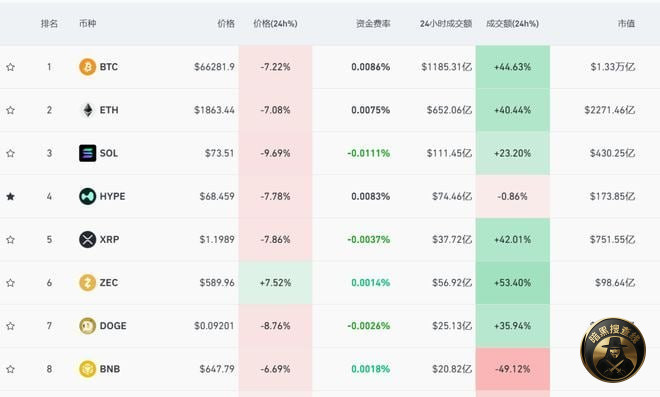This screenshot has height=397, width=660.
Task: Toggle the star next to XRP
Action: tap(11, 240)
